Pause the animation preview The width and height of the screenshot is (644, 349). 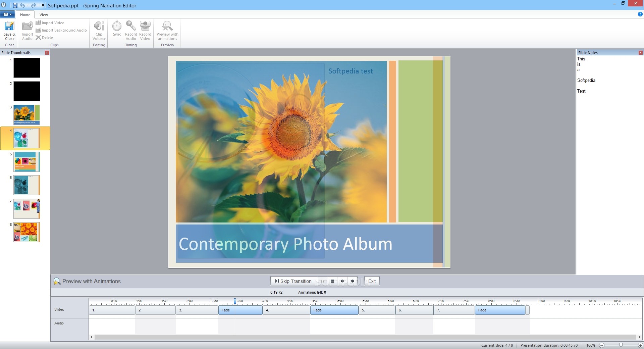tap(322, 281)
